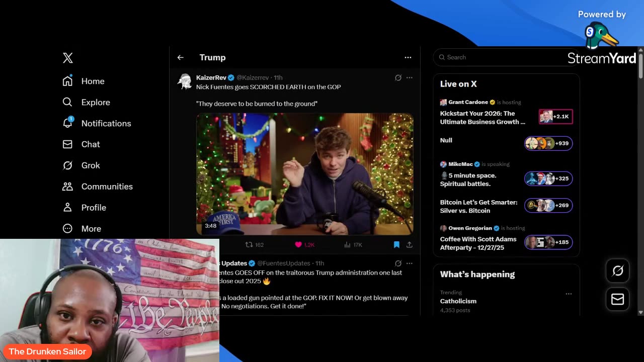
Task: Click the Search input field
Action: tap(506, 57)
